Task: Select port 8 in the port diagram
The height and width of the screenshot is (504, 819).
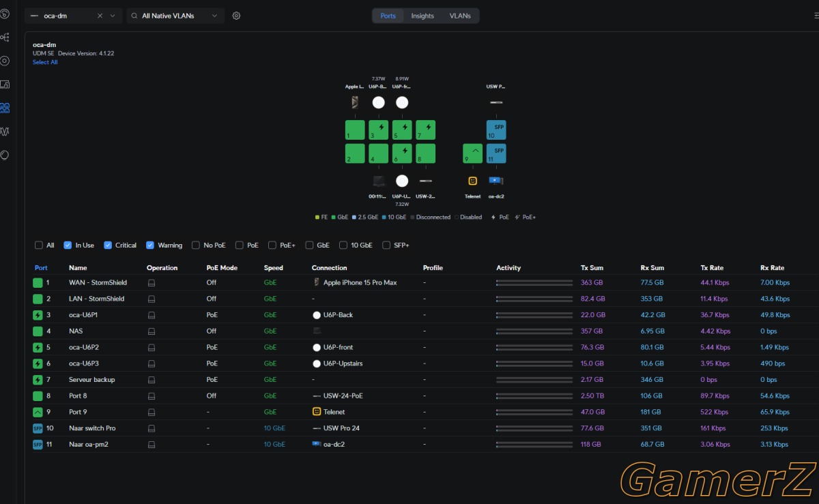Action: pos(426,153)
